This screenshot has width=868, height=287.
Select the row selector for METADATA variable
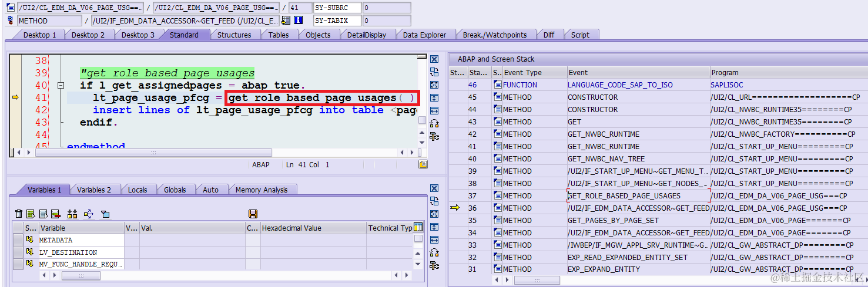[x=19, y=240]
